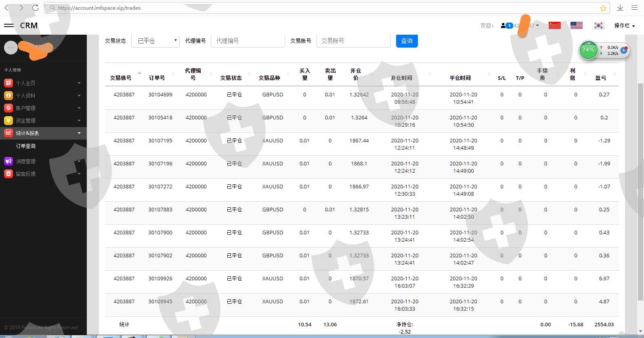644x338 pixels.
Task: Focus the 交易账号 search input field
Action: 353,41
